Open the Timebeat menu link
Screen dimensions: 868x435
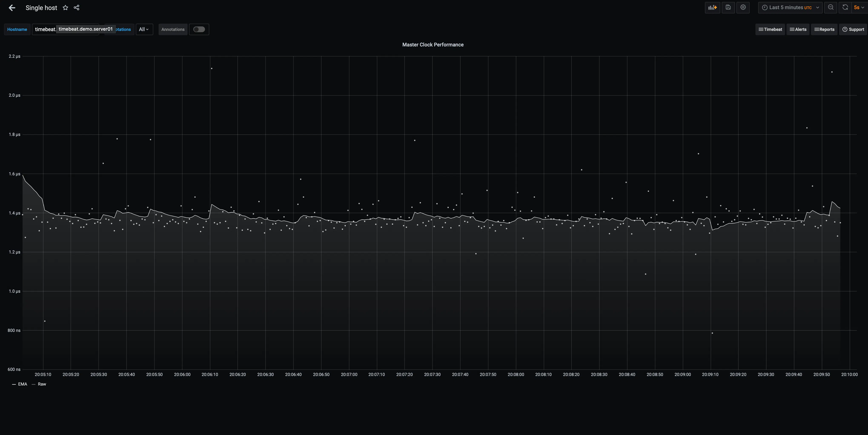[x=770, y=29]
